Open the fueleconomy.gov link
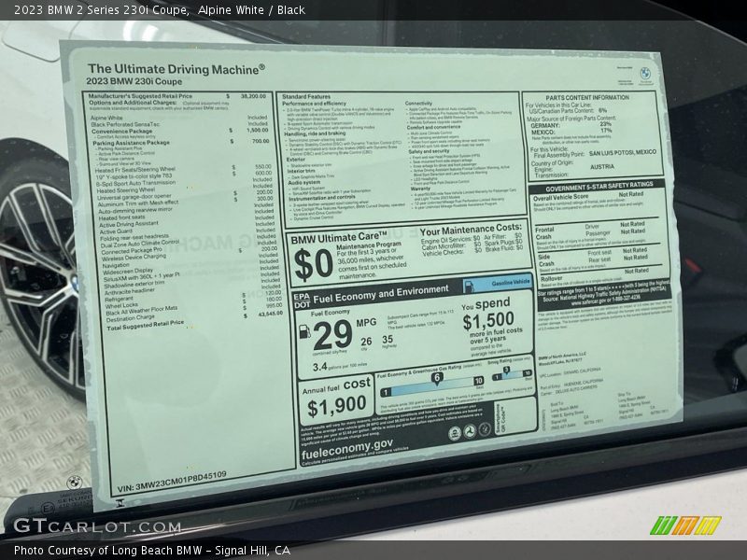The height and width of the screenshot is (560, 747). (347, 450)
